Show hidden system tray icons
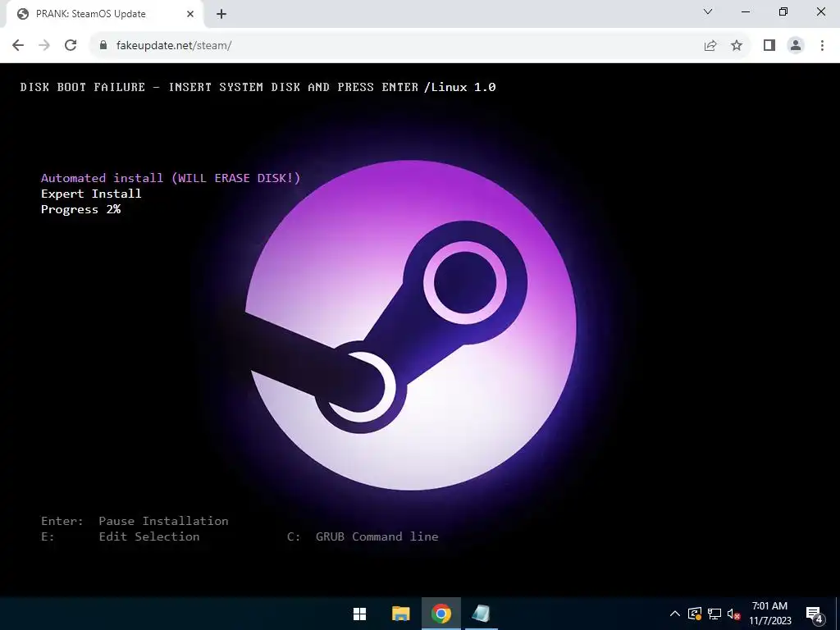Viewport: 840px width, 630px height. point(675,614)
